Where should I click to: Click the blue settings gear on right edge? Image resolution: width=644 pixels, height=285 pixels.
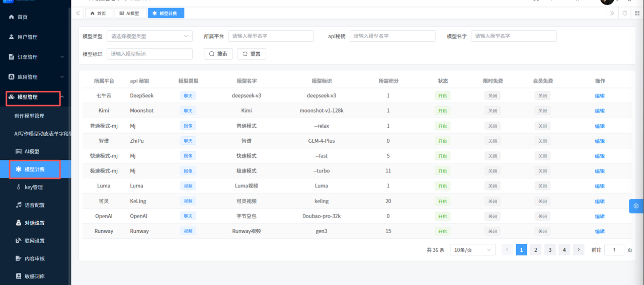636,206
